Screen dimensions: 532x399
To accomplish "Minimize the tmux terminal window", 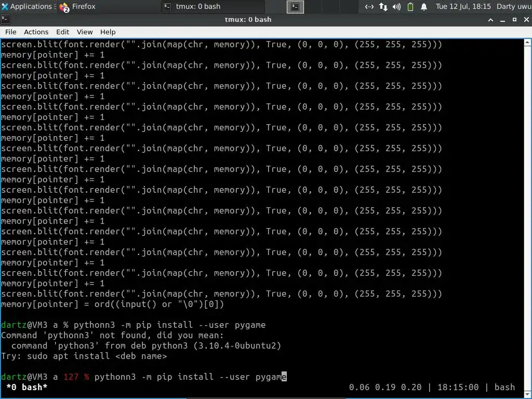I will point(502,20).
